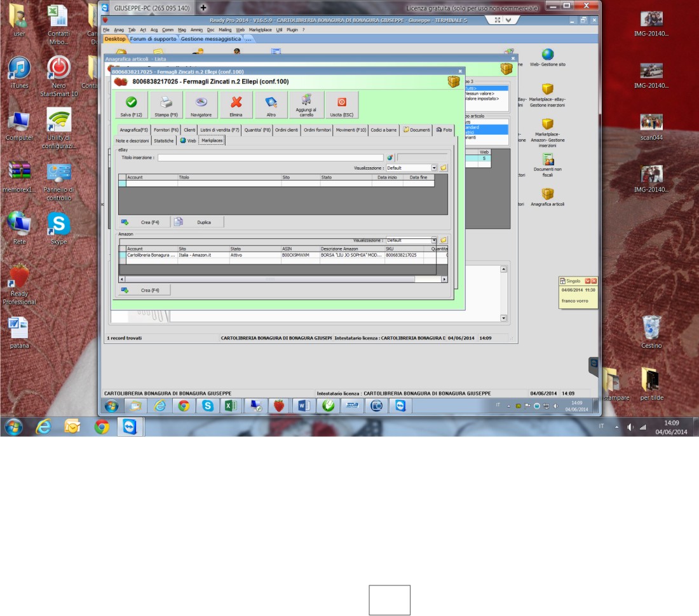Screen dimensions: 699x616
Task: Open the Ordini clienti tab
Action: tap(286, 130)
